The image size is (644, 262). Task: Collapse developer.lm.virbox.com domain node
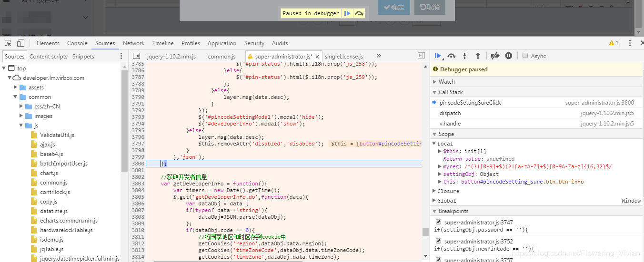(x=10, y=78)
